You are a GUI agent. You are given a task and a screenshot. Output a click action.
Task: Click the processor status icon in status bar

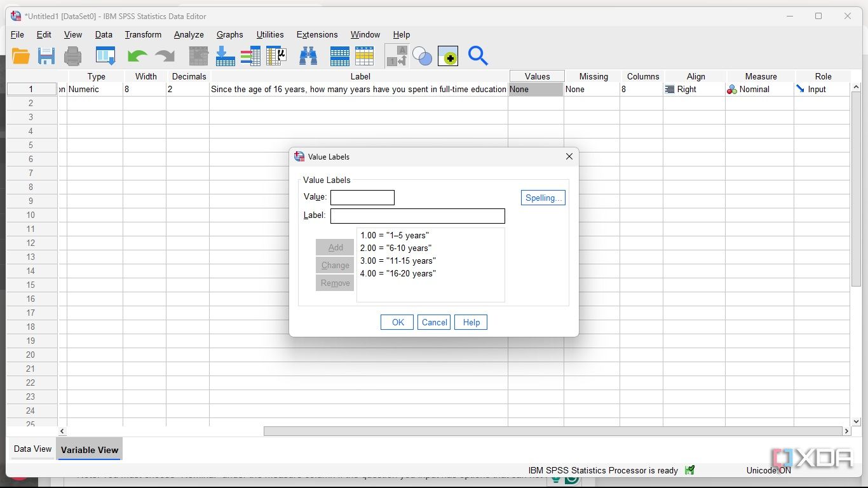(x=689, y=470)
